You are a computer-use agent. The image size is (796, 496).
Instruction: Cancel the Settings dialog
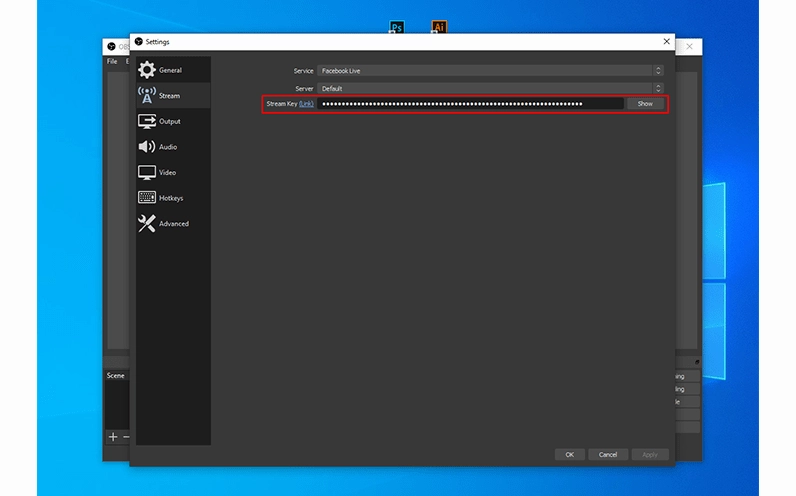608,454
